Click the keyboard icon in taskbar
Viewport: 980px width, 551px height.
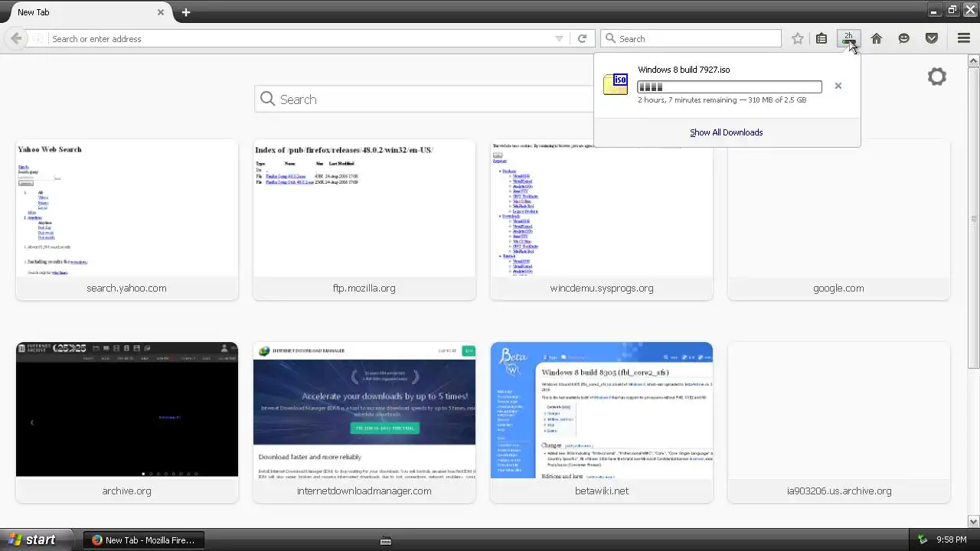tap(386, 540)
